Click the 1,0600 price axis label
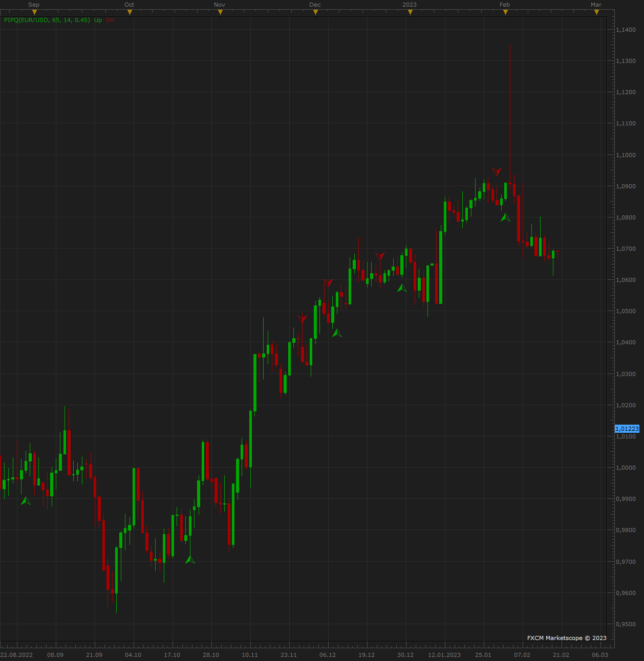The image size is (644, 661). click(x=626, y=280)
